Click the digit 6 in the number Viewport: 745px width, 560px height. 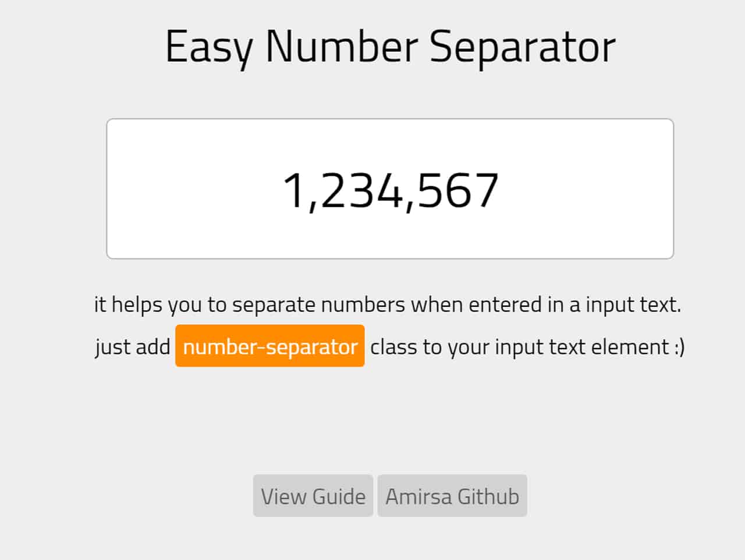coord(457,190)
